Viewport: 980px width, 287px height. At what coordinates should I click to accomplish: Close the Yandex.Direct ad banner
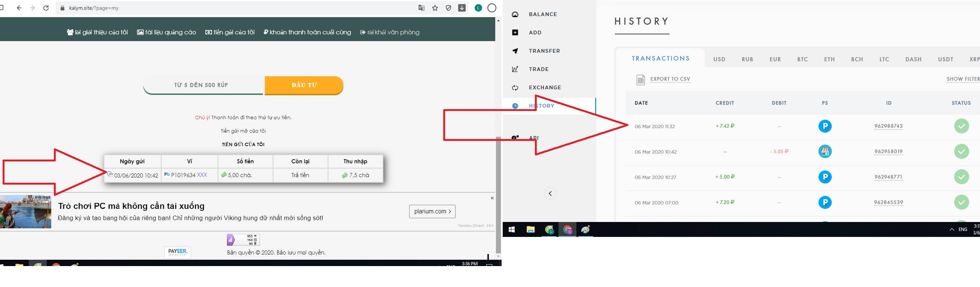pyautogui.click(x=492, y=198)
